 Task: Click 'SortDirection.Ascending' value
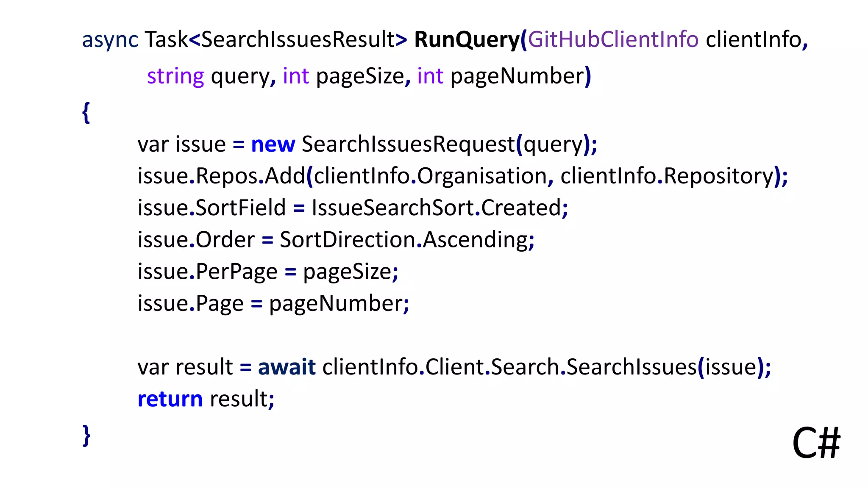tap(404, 241)
